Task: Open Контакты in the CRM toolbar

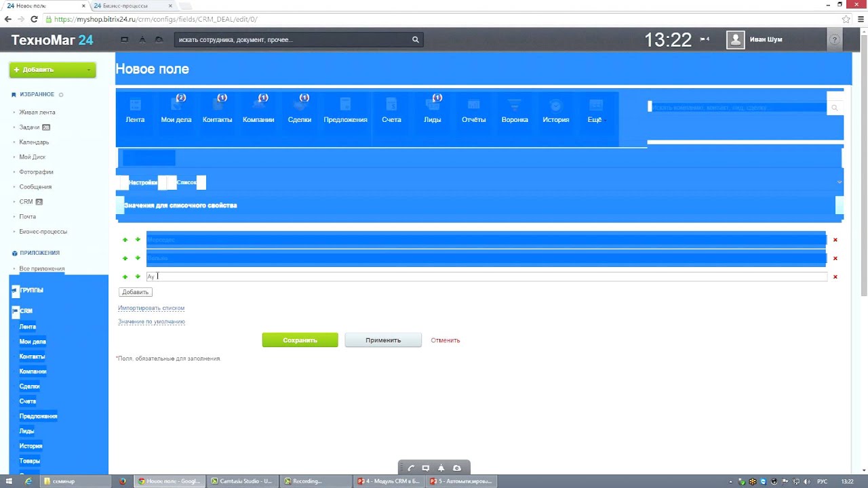Action: pyautogui.click(x=217, y=109)
